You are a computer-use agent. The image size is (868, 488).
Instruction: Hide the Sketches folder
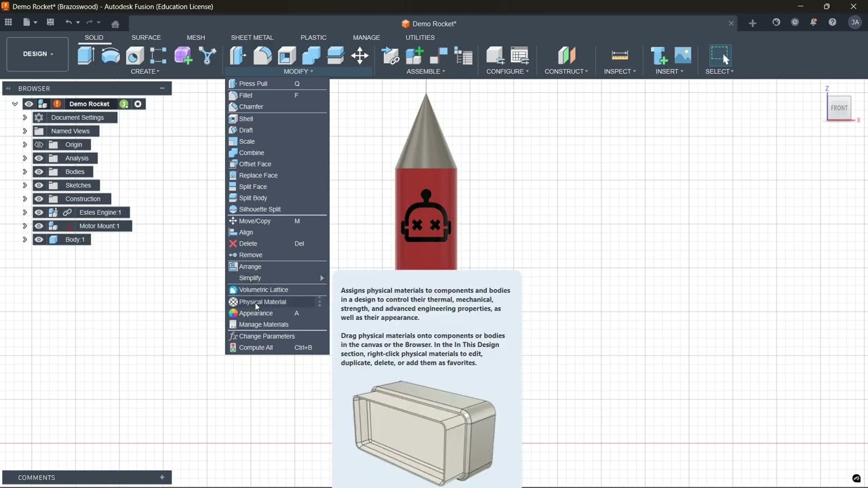[39, 185]
